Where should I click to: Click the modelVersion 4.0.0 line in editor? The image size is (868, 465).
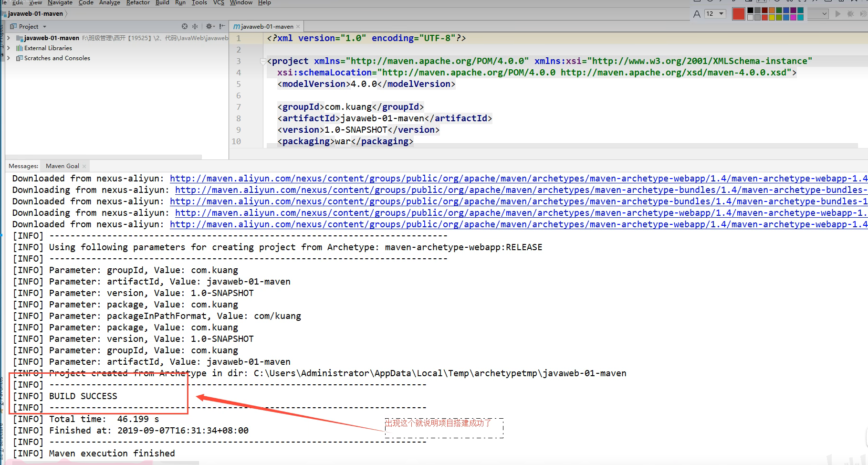[366, 84]
